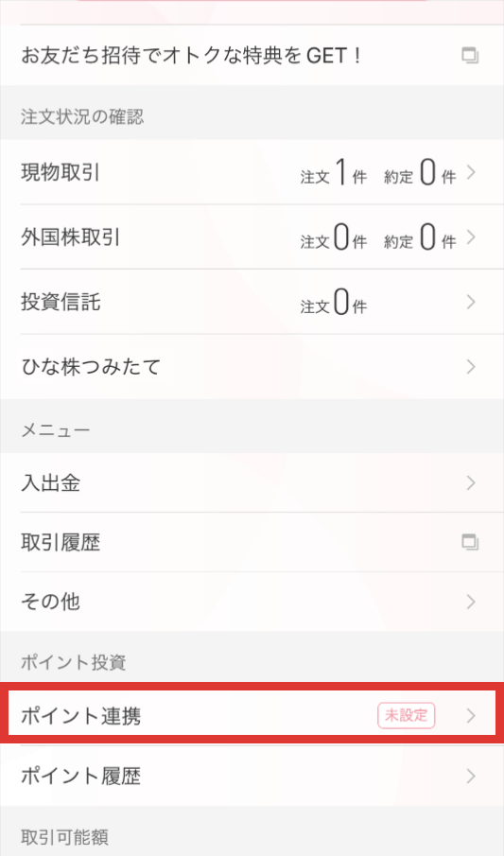
Task: Tap chevron on その他 row
Action: coord(471,602)
